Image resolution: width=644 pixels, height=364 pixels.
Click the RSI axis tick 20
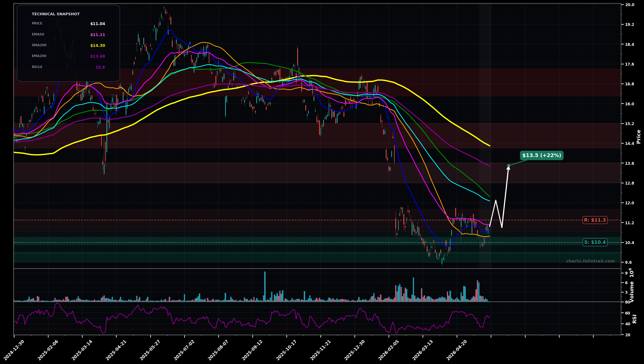pyautogui.click(x=627, y=335)
